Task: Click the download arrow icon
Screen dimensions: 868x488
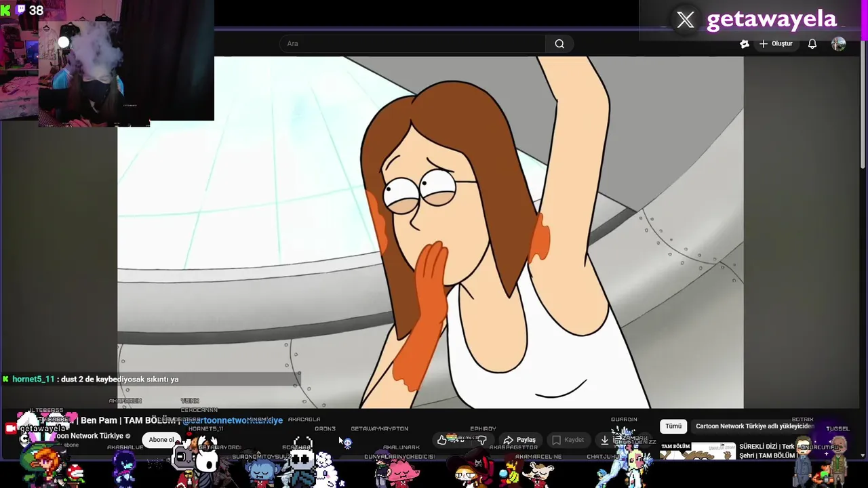Action: point(605,440)
